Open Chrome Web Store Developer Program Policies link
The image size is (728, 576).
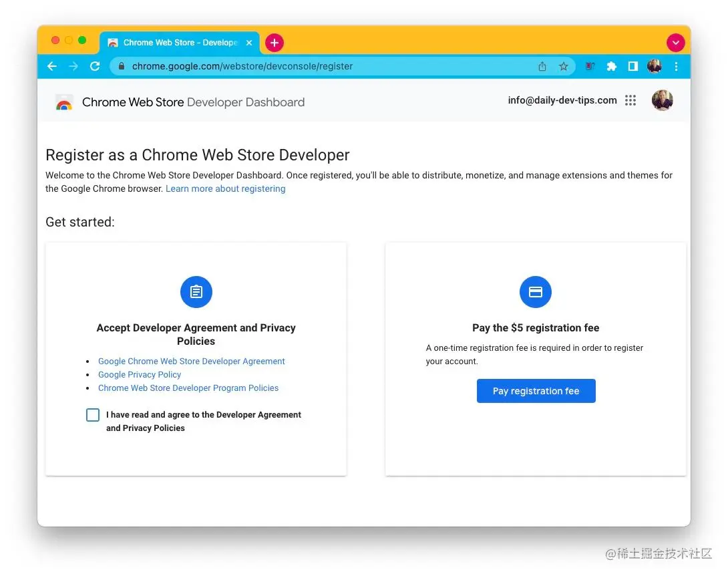click(x=188, y=388)
